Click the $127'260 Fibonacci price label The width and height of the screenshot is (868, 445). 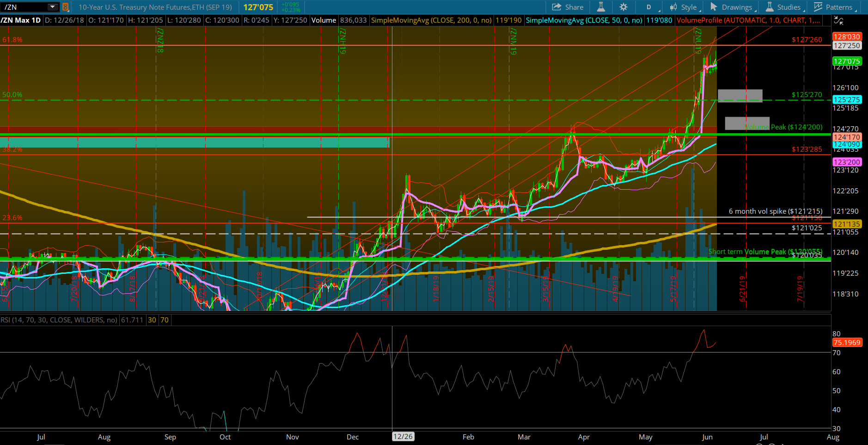(807, 40)
